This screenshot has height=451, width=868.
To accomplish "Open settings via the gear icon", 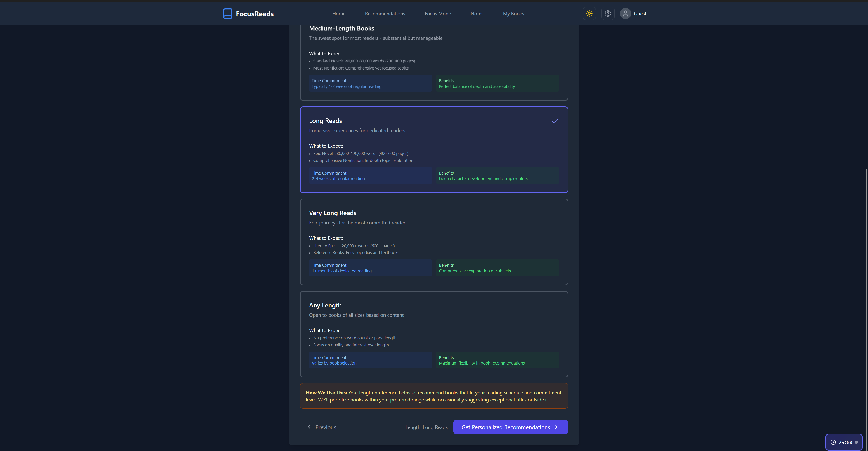I will coord(608,14).
